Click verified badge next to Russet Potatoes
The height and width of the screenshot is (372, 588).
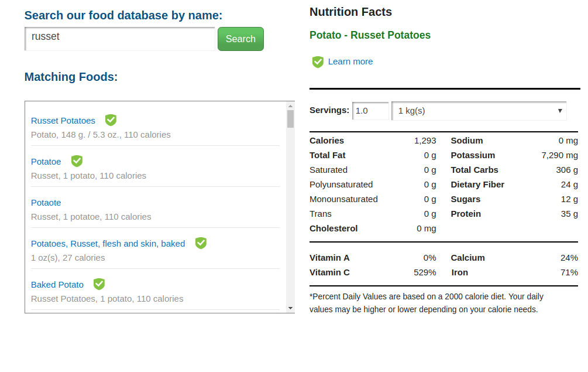(x=111, y=120)
